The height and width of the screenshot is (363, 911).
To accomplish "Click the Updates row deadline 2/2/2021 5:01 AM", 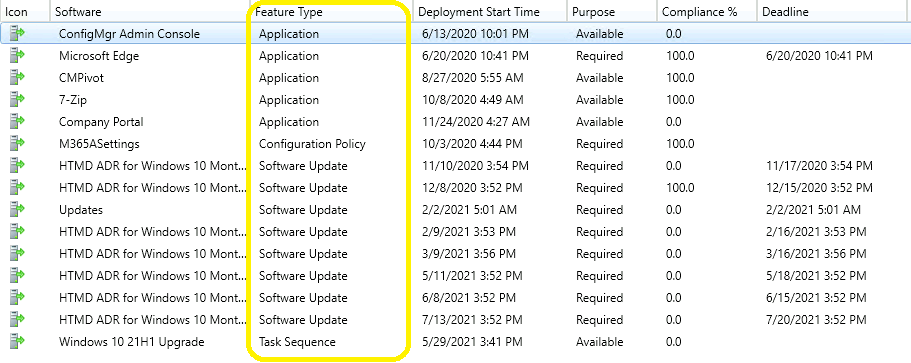I will tap(813, 210).
